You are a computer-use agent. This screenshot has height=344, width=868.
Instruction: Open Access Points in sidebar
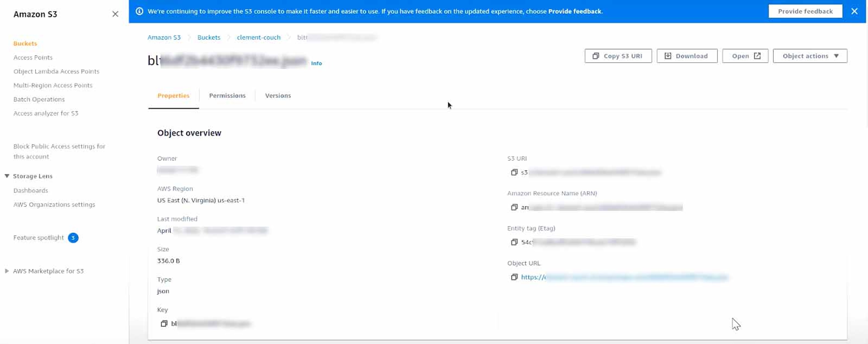point(33,57)
